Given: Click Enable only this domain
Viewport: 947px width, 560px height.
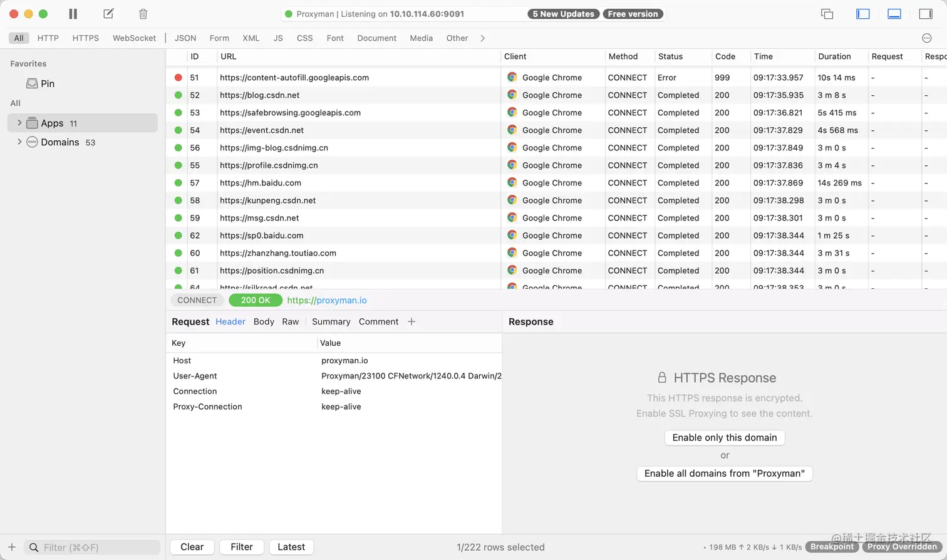Looking at the screenshot, I should 725,438.
